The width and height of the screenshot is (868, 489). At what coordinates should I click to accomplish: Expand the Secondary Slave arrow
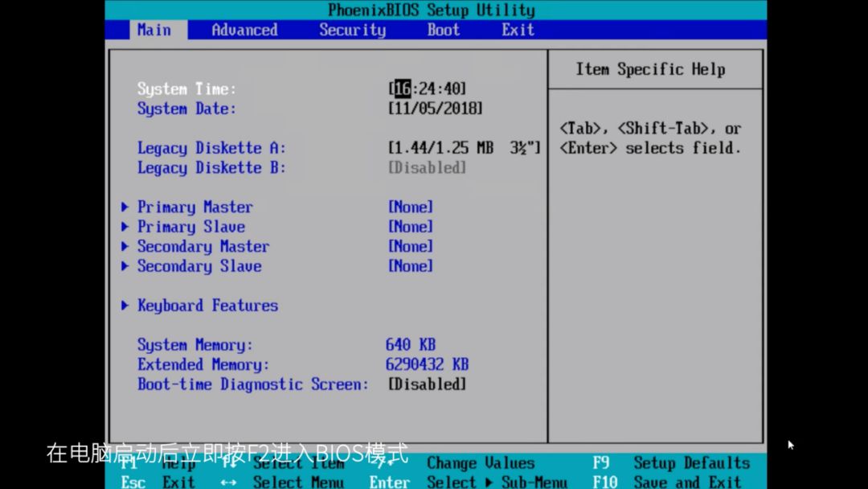coord(125,266)
